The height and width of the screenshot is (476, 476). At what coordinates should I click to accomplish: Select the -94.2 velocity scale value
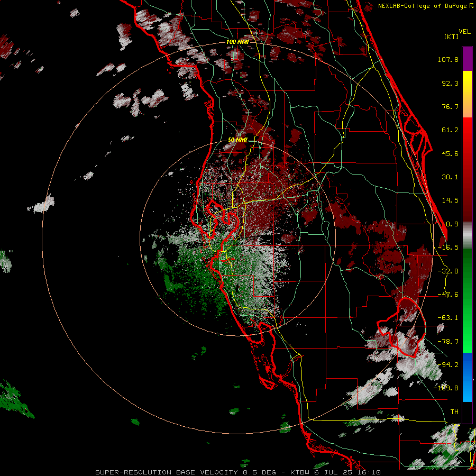click(x=448, y=365)
